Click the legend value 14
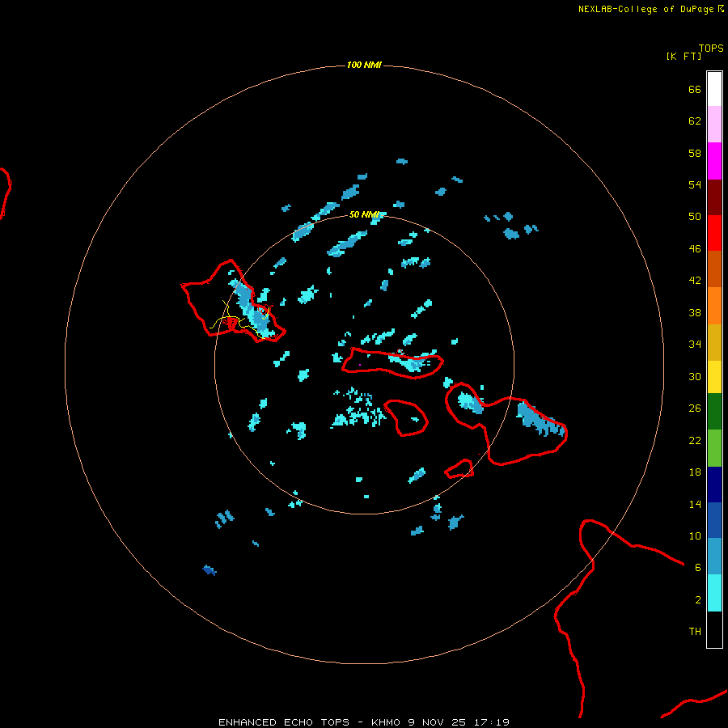Viewport: 728px width, 728px height. (695, 504)
